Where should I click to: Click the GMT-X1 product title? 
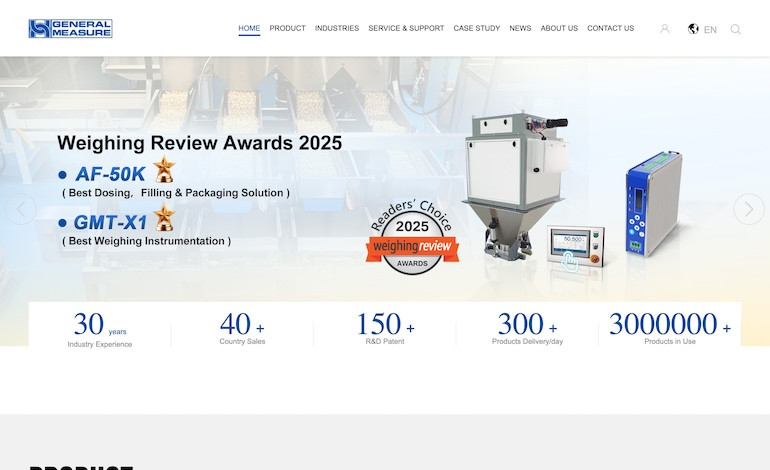pos(110,222)
